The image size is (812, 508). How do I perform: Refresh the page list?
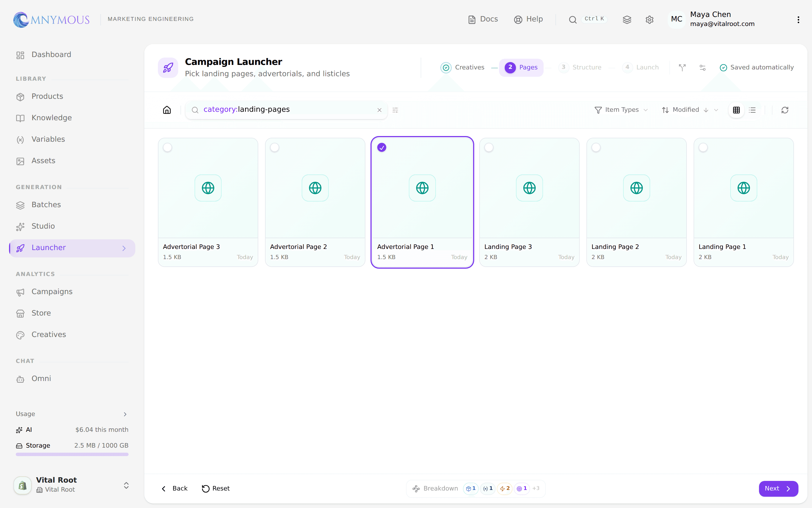785,110
